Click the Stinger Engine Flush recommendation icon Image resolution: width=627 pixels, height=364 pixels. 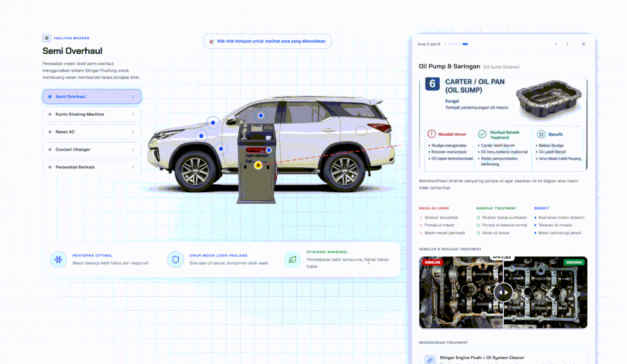(430, 359)
